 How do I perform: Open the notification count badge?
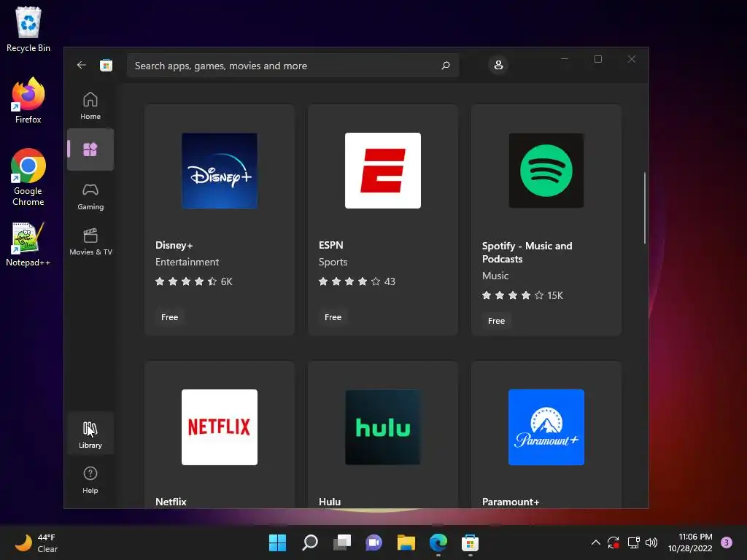pyautogui.click(x=727, y=542)
